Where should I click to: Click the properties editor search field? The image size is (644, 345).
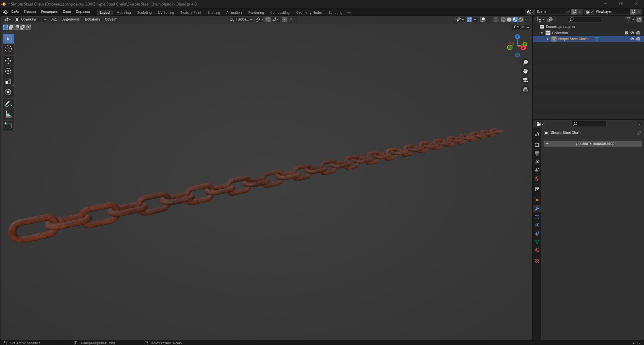point(589,124)
